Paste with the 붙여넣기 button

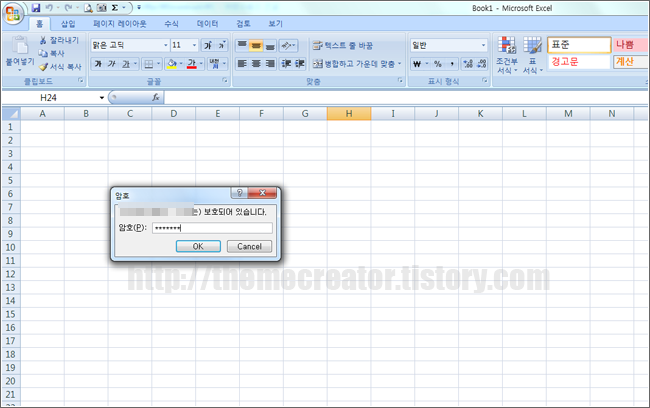click(19, 54)
